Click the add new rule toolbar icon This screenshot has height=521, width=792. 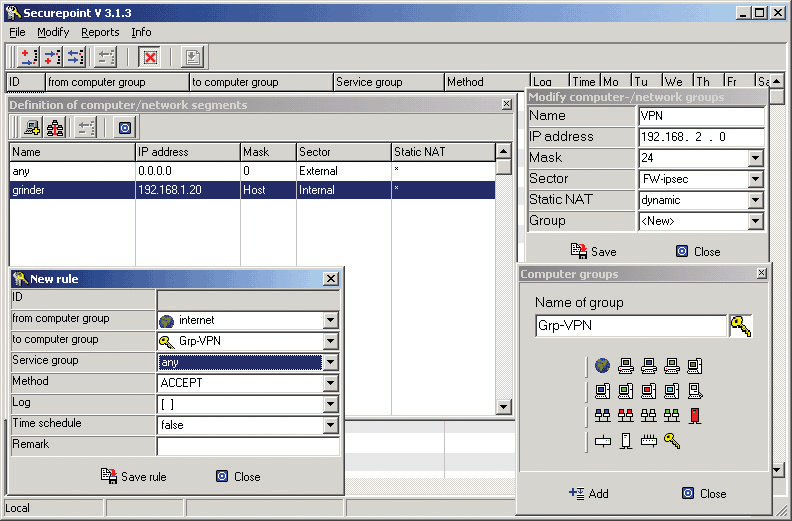(x=28, y=57)
